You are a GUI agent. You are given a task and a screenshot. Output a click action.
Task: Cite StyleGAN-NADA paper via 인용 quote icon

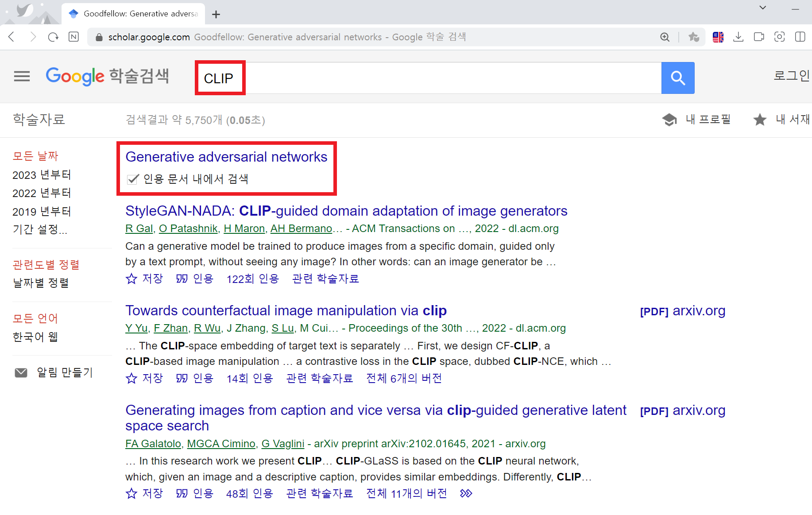195,279
